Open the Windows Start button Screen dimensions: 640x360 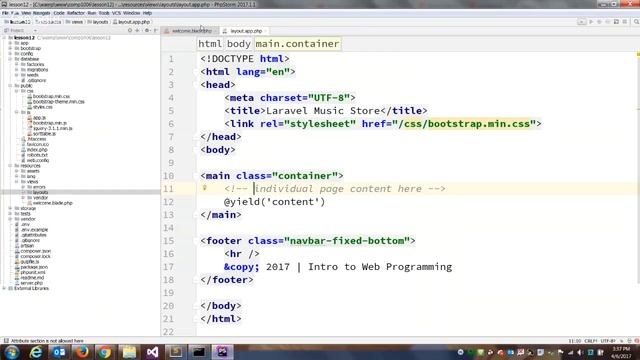(x=11, y=352)
